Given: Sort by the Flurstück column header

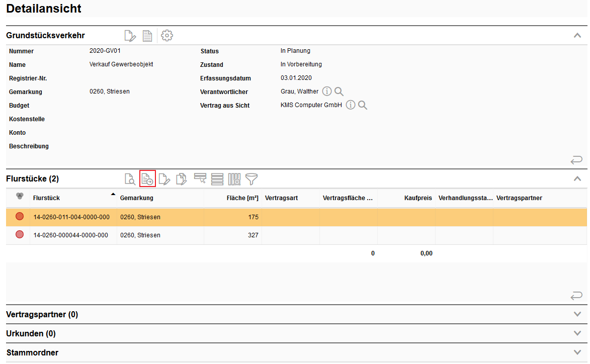Looking at the screenshot, I should [46, 198].
